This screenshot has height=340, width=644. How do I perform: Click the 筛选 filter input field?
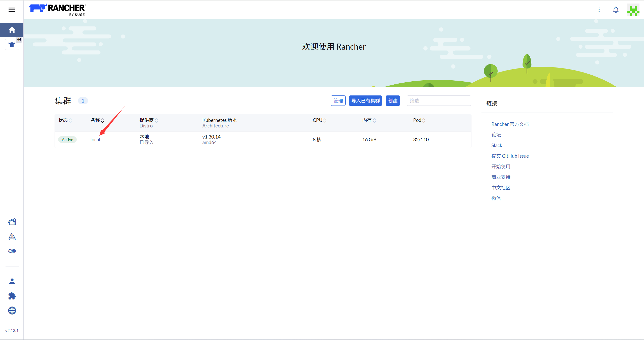[438, 101]
